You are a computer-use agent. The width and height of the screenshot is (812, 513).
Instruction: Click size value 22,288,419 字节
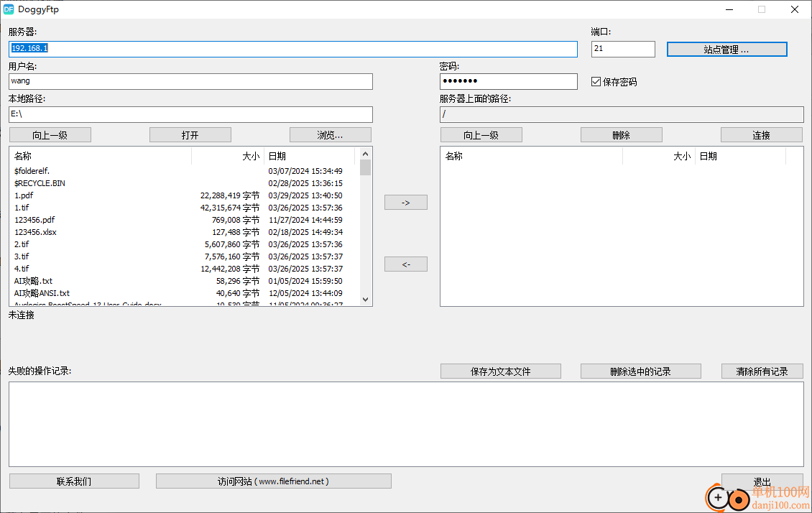pos(230,195)
